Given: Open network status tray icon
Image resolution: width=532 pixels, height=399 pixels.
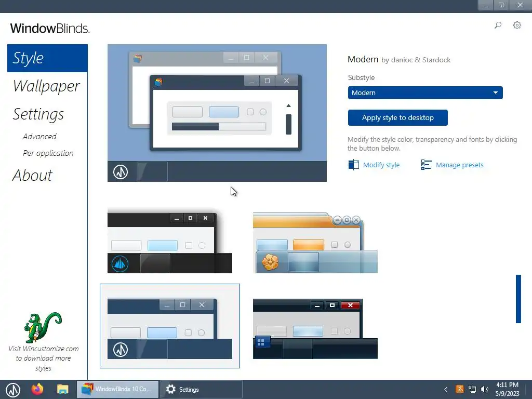Looking at the screenshot, I should (472, 390).
